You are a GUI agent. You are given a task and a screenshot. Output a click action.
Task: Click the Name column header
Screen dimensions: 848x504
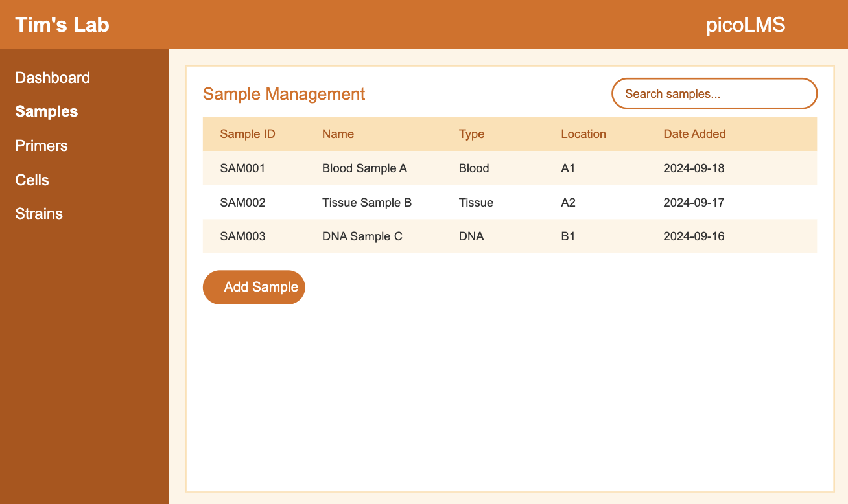[338, 134]
